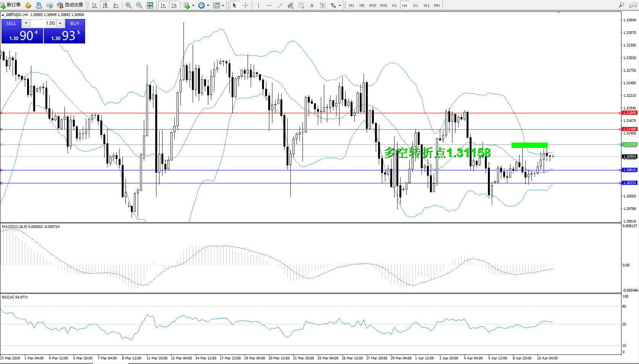Click the lot size 1.00 input field
This screenshot has height=364, width=639.
click(43, 23)
